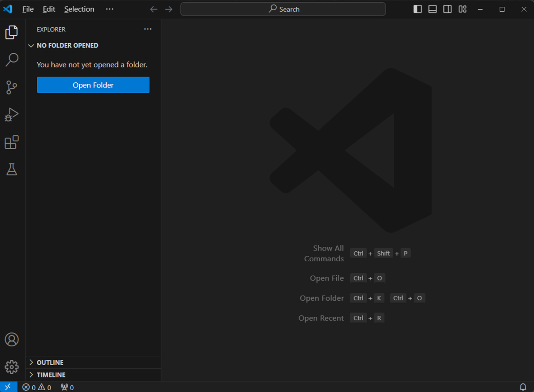The image size is (534, 392).
Task: Click the Open File shortcut hint
Action: [326, 278]
